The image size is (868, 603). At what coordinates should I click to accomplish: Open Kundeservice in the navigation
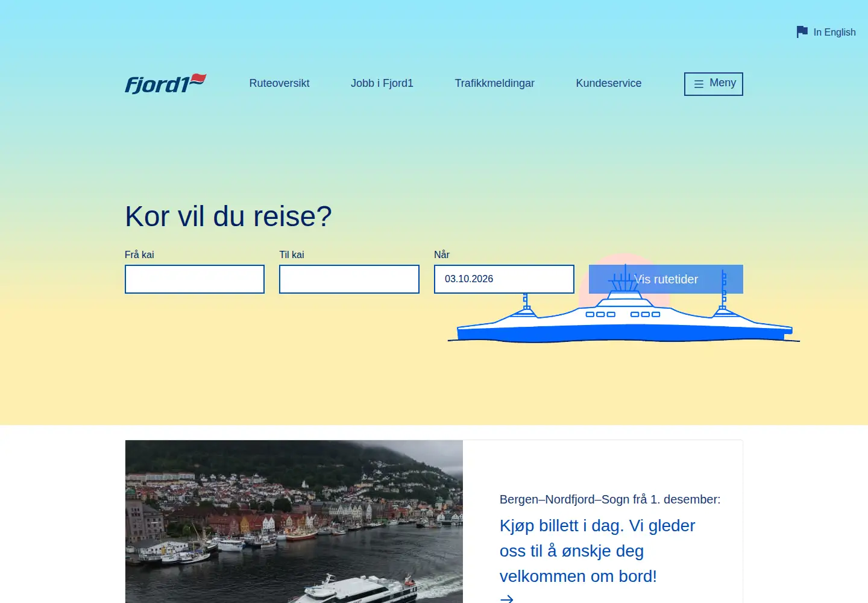point(608,83)
